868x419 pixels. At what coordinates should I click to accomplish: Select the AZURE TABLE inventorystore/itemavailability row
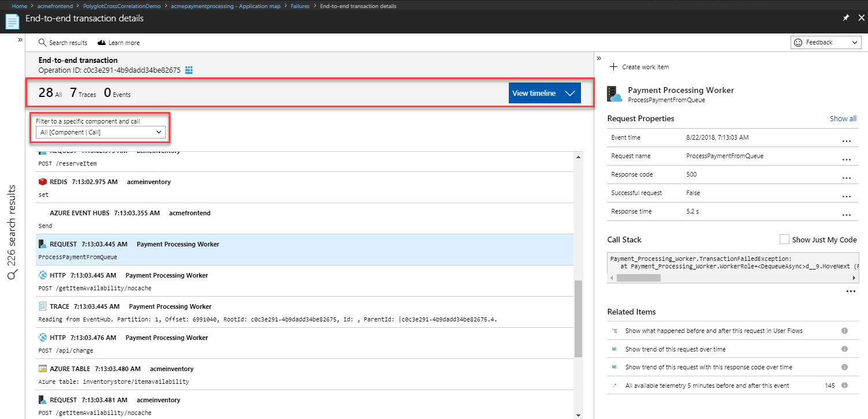[x=305, y=375]
